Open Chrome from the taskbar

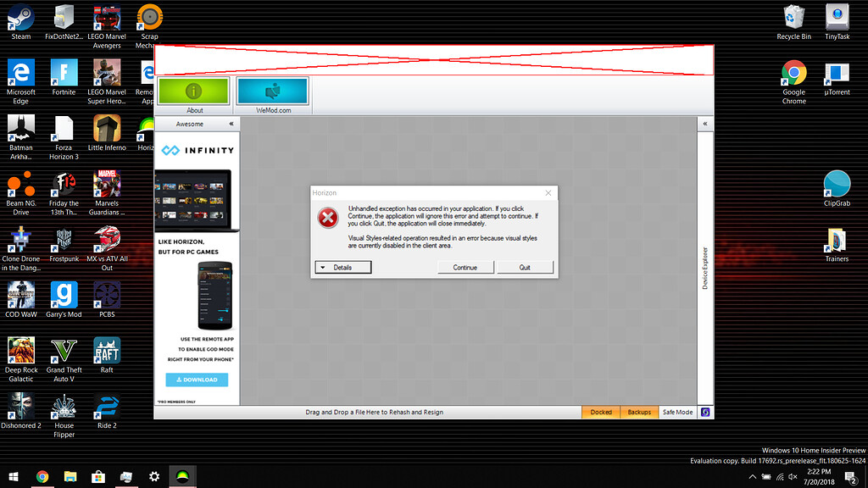42,476
